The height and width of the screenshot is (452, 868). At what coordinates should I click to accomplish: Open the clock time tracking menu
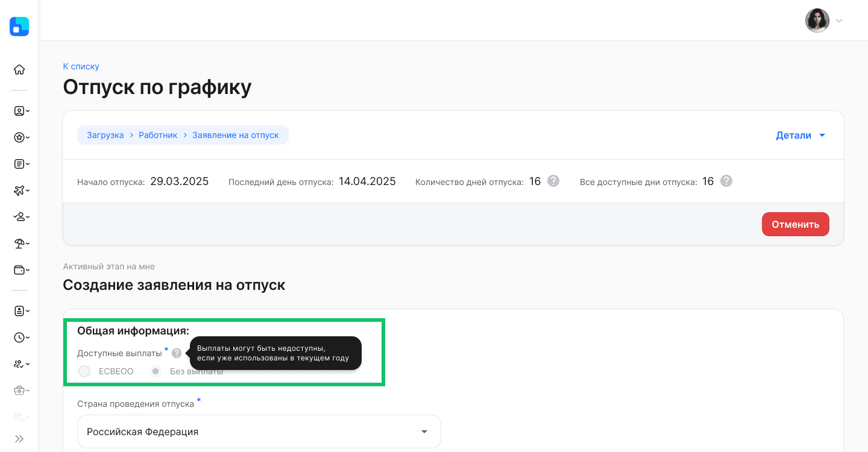click(22, 337)
